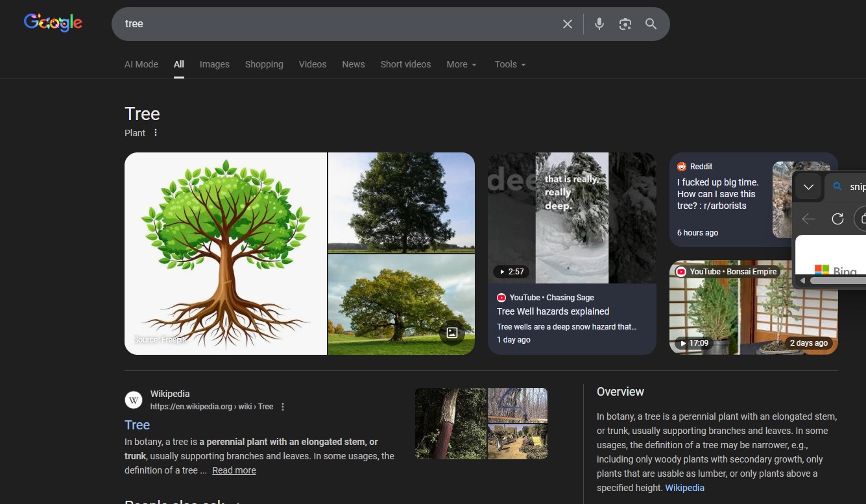Open Google Lens image search
Image resolution: width=866 pixels, height=504 pixels.
[x=625, y=24]
